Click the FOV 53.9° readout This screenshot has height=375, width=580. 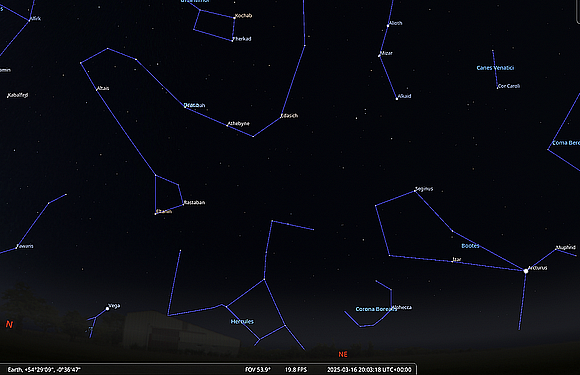click(x=258, y=369)
